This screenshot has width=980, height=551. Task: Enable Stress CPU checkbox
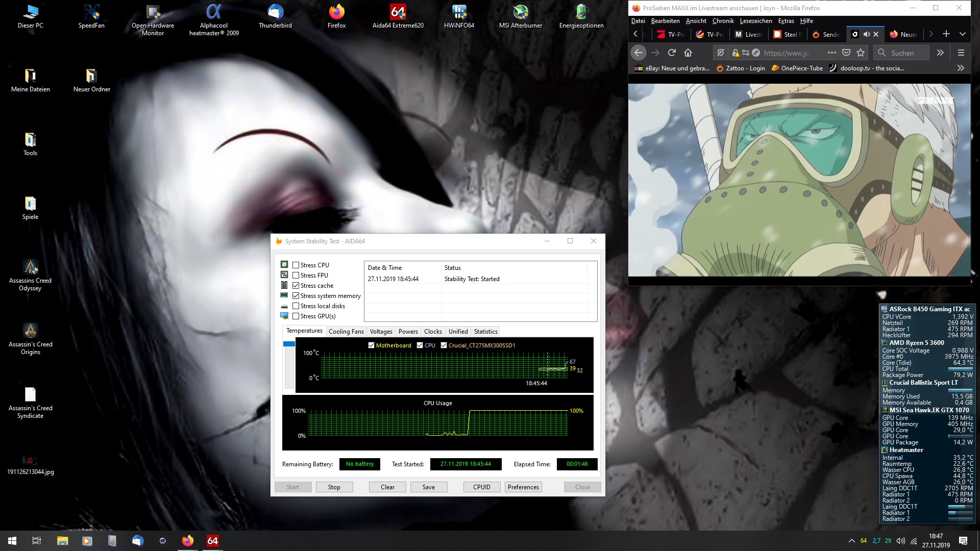pos(296,265)
